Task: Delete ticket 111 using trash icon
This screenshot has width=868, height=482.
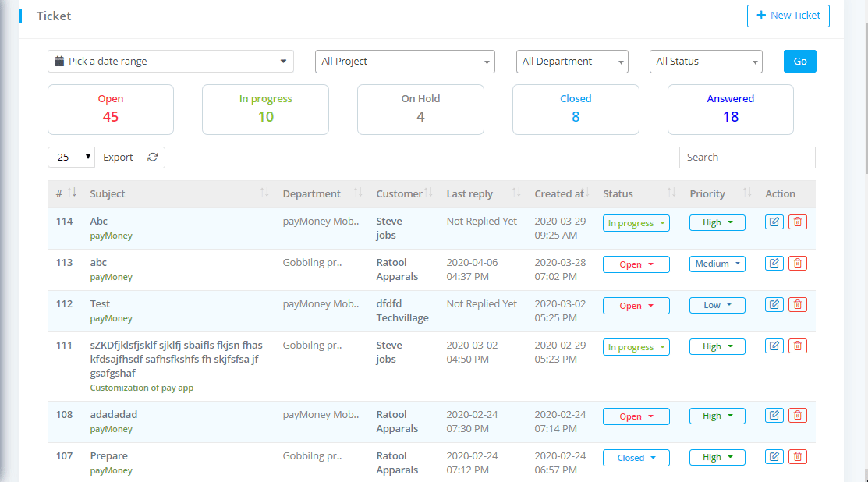Action: coord(797,346)
